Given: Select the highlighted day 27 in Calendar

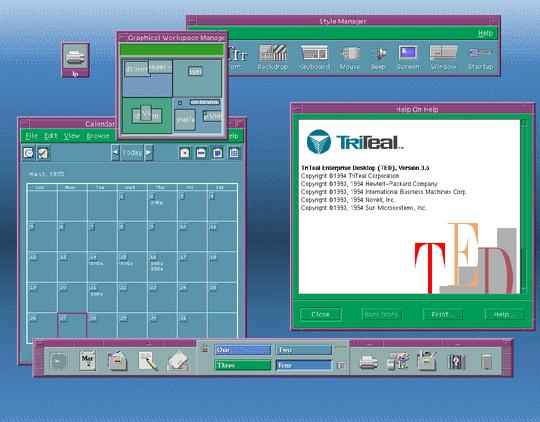Looking at the screenshot, I should click(x=72, y=325).
